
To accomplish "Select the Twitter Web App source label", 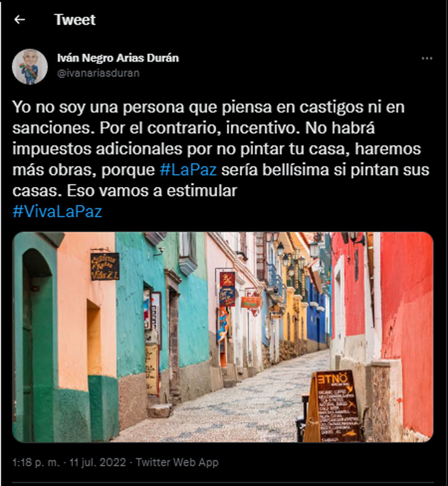I will [177, 462].
